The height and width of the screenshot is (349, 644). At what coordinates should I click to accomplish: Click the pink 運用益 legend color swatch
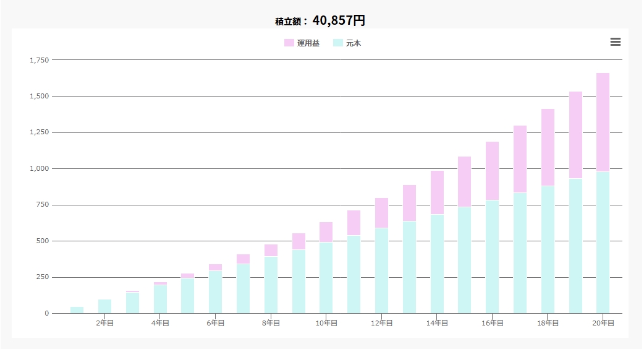tap(289, 43)
